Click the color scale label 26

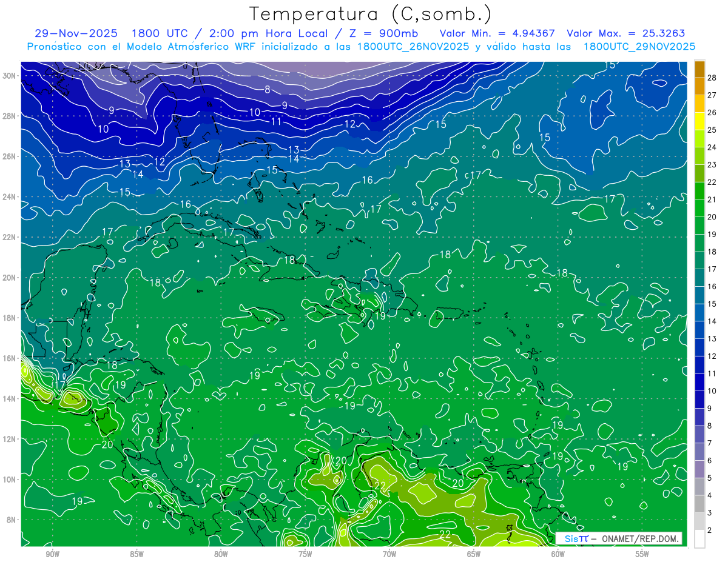click(712, 113)
